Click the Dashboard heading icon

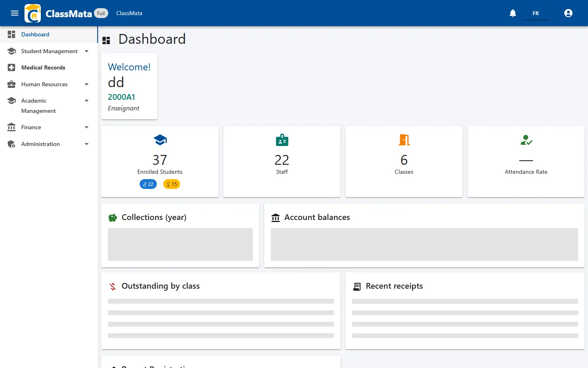click(107, 40)
